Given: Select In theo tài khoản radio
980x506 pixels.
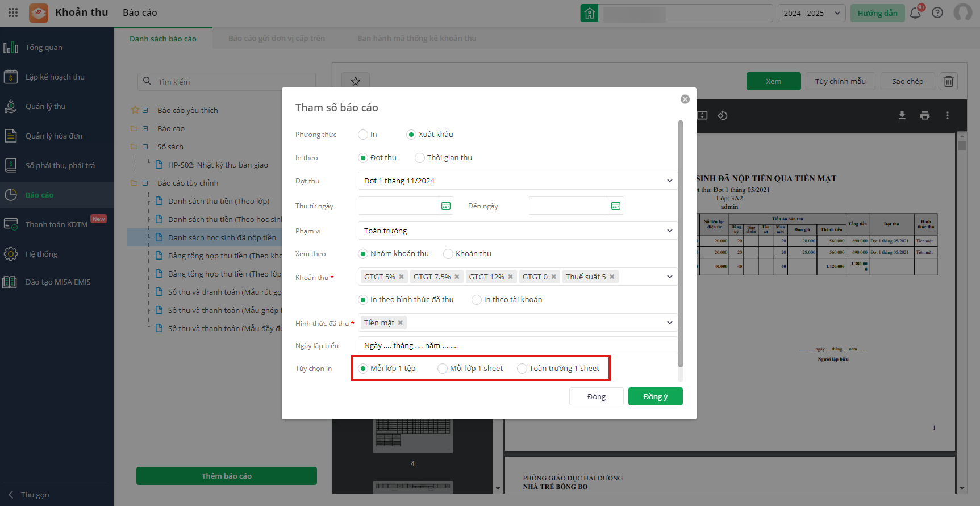Looking at the screenshot, I should click(477, 300).
